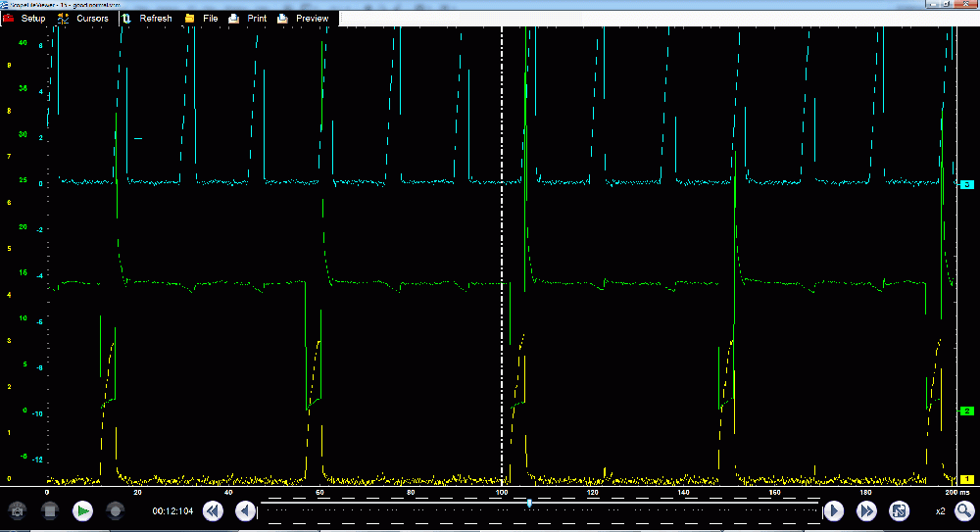Step forward one frame
The image size is (980, 532).
coord(833,510)
